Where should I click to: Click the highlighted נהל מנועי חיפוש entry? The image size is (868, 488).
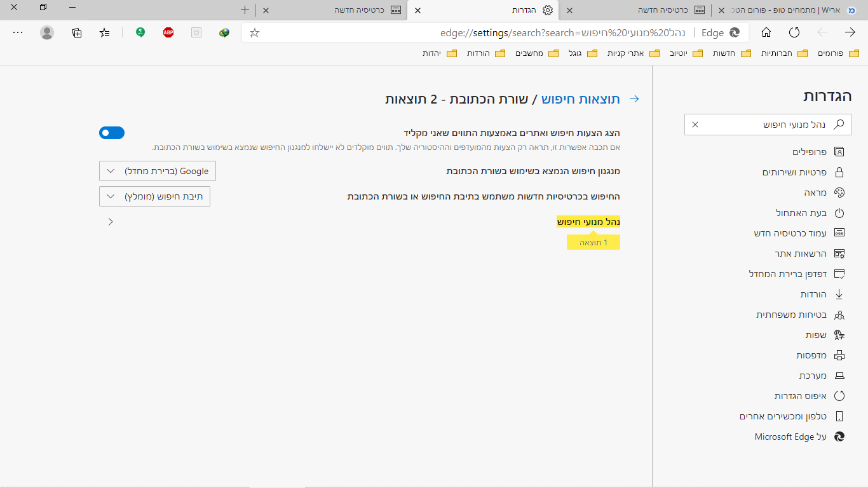[x=588, y=222]
